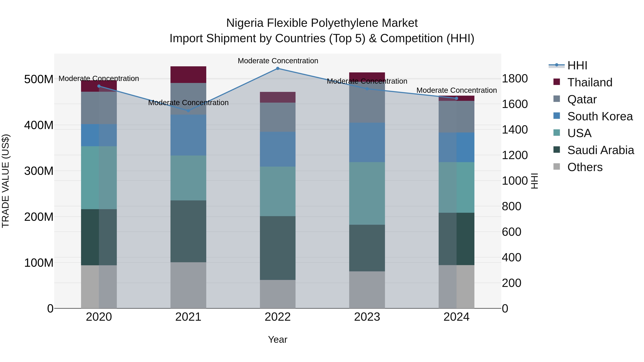Click the 1000 HHI axis tick label
Image resolution: width=644 pixels, height=362 pixels.
515,181
